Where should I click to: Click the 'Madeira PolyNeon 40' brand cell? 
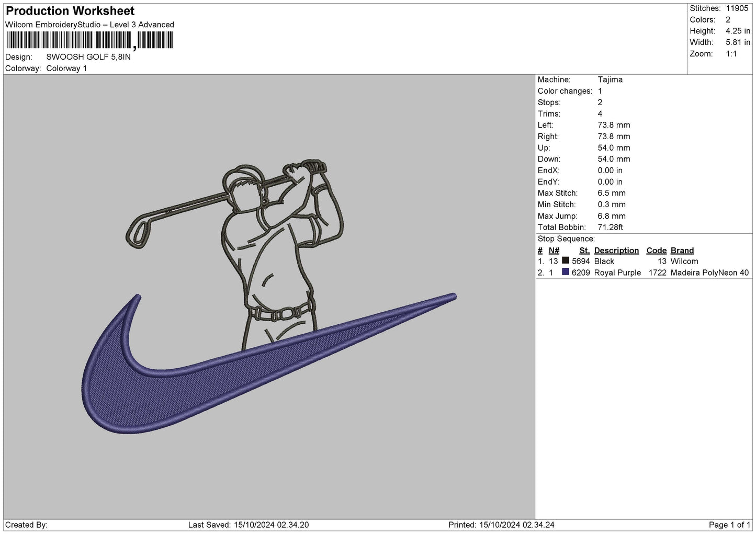coord(709,273)
